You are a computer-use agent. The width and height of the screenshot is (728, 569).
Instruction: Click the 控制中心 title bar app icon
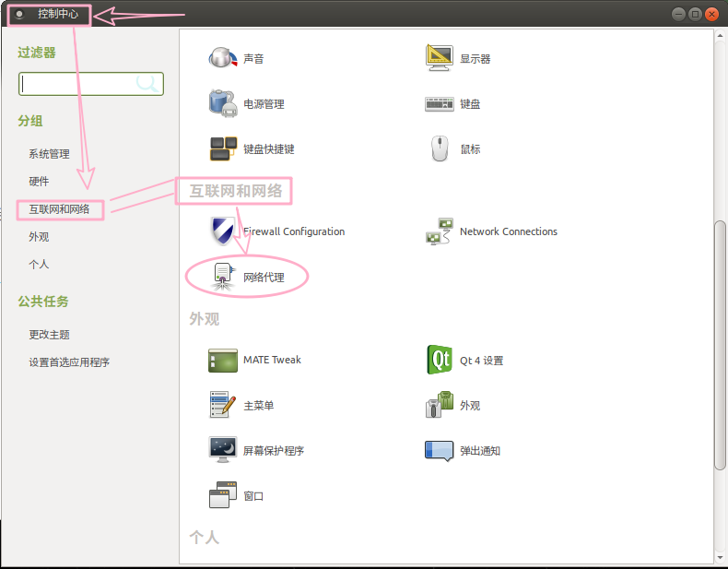[19, 15]
